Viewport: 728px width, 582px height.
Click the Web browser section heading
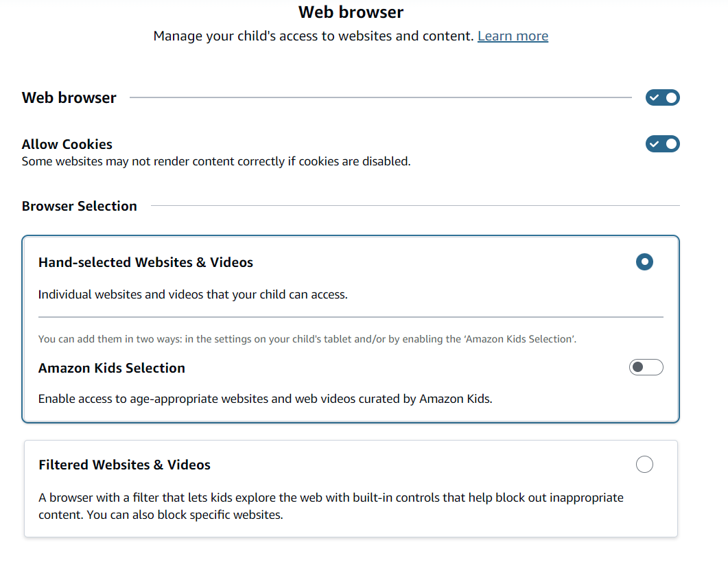[x=69, y=97]
